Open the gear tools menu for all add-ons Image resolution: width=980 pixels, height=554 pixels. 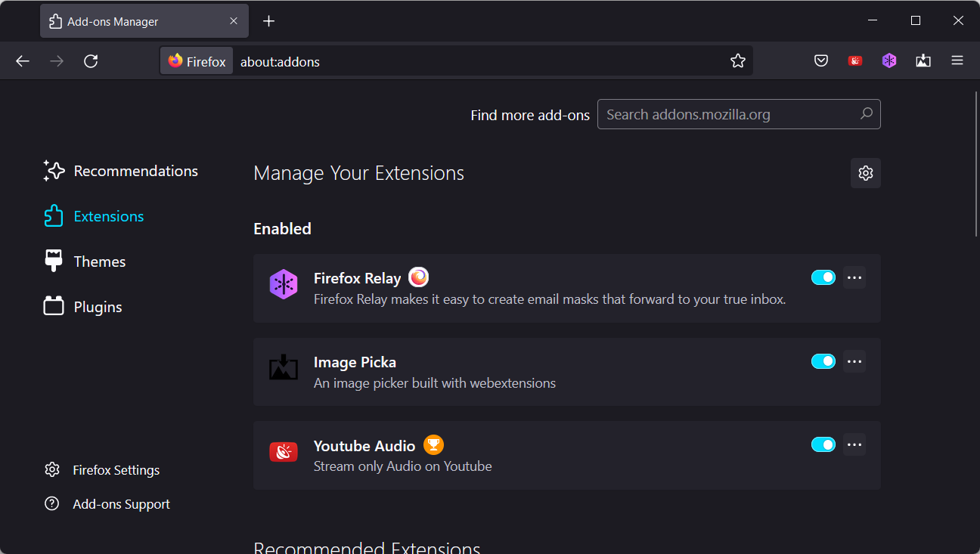[x=866, y=173]
